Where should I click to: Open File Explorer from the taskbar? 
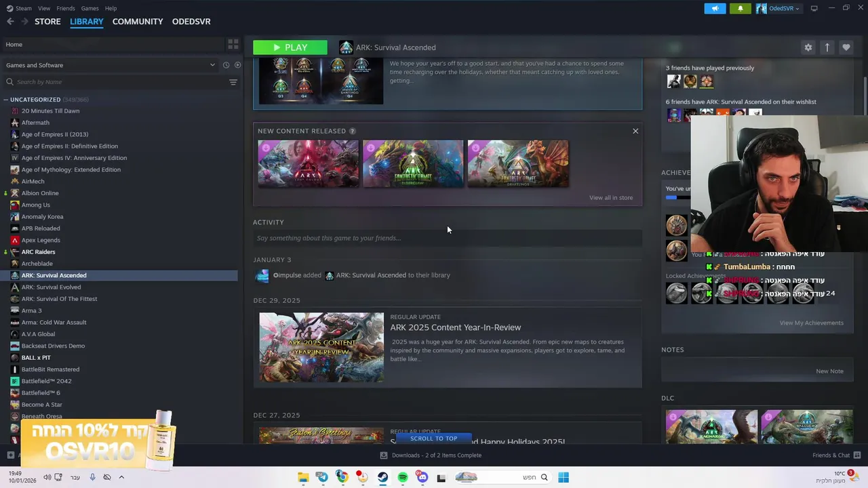coord(303,477)
